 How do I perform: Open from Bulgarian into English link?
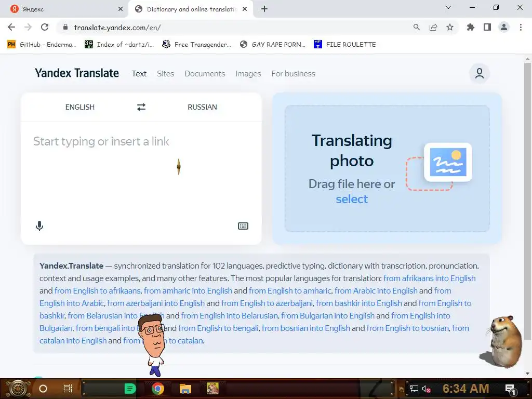point(328,315)
